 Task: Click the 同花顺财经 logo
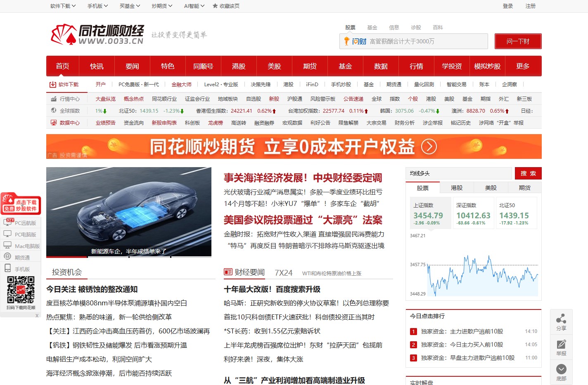click(x=97, y=34)
